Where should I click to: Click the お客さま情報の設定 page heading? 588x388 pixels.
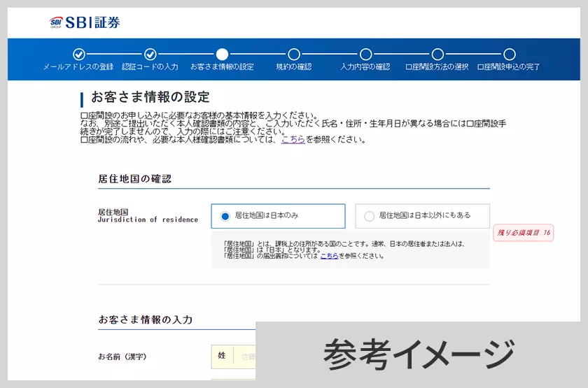point(150,97)
